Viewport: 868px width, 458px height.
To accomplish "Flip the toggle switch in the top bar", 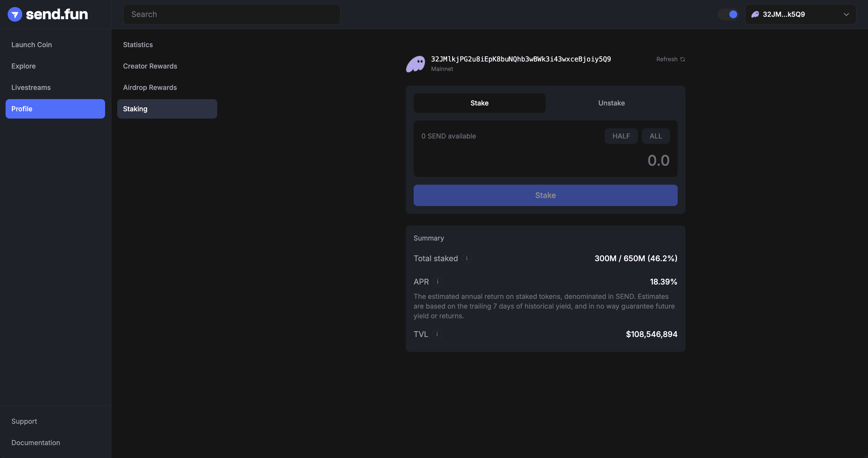I will click(x=728, y=14).
